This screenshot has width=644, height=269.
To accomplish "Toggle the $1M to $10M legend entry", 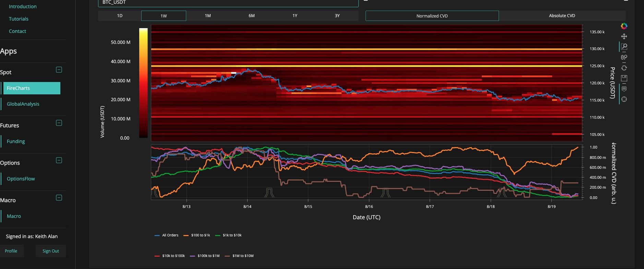I will click(239, 256).
